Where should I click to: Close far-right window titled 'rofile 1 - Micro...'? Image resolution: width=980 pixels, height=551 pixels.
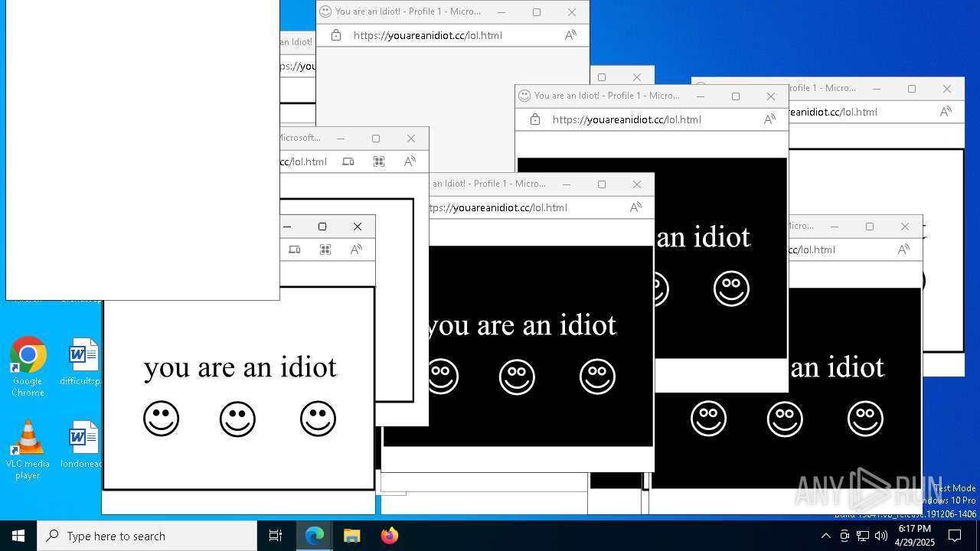click(947, 89)
